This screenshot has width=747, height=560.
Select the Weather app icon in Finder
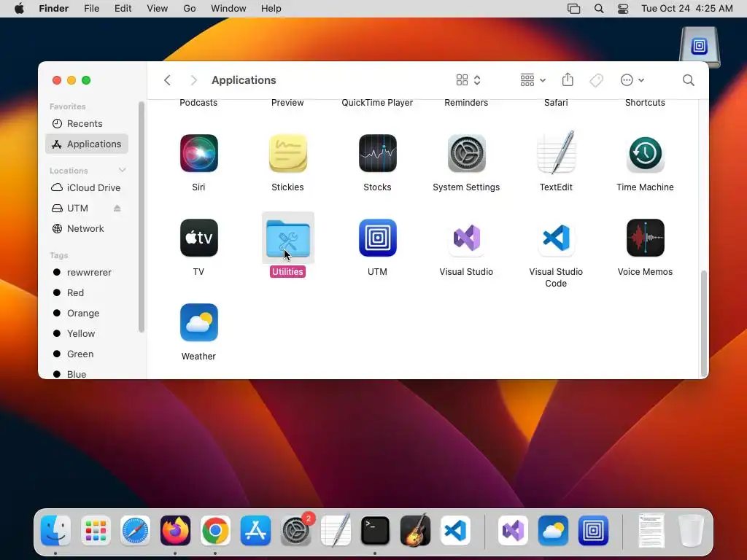[x=198, y=322]
